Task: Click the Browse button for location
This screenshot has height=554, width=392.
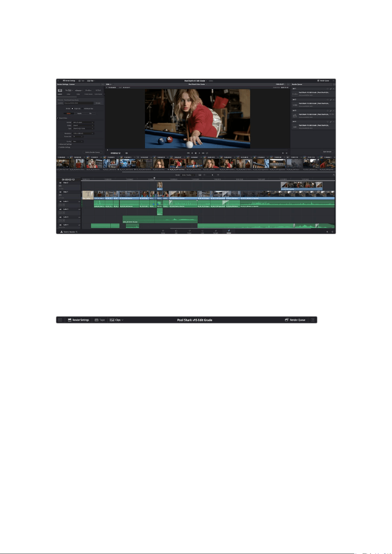Action: [x=98, y=103]
